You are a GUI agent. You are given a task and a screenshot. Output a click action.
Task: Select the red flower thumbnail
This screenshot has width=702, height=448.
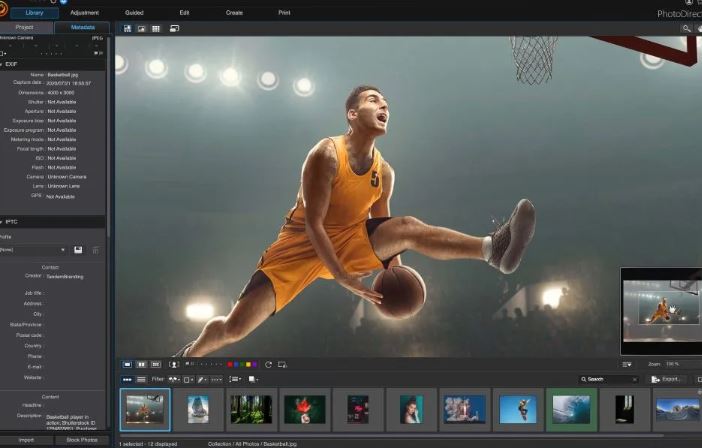coord(304,410)
